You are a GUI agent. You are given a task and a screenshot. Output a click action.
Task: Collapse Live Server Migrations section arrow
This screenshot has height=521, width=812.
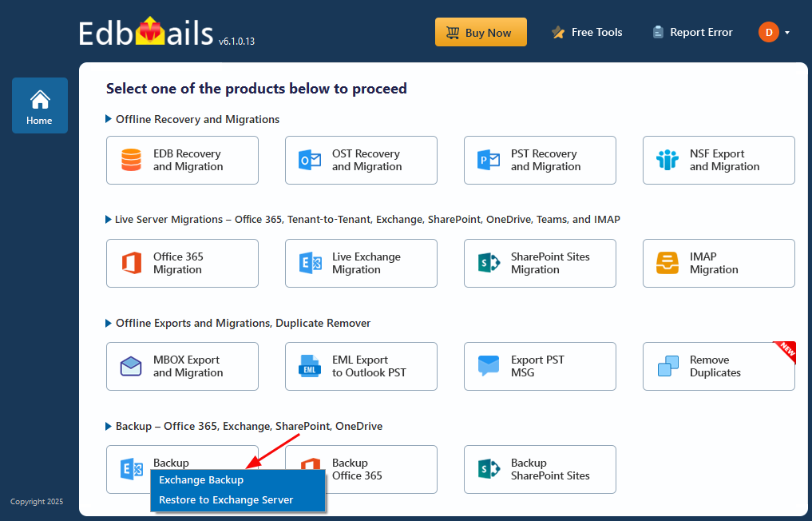coord(109,219)
